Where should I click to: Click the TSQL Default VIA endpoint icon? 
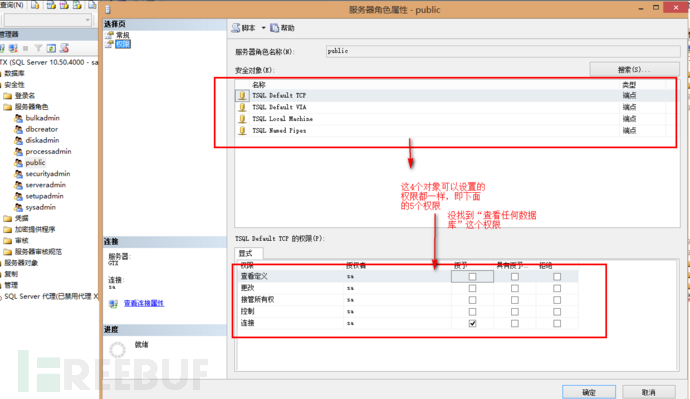[242, 107]
